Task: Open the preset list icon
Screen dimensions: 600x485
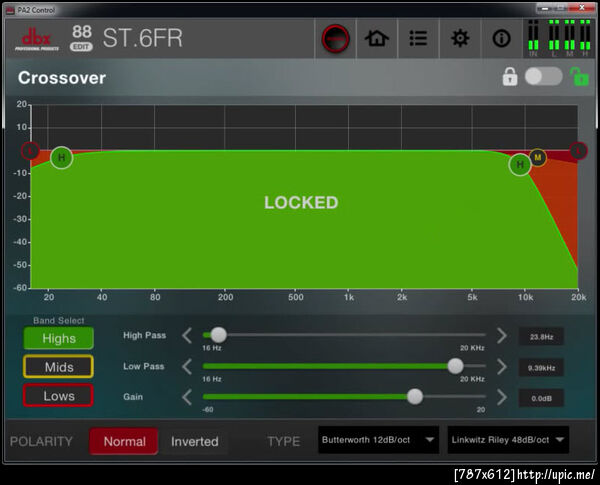Action: tap(418, 38)
